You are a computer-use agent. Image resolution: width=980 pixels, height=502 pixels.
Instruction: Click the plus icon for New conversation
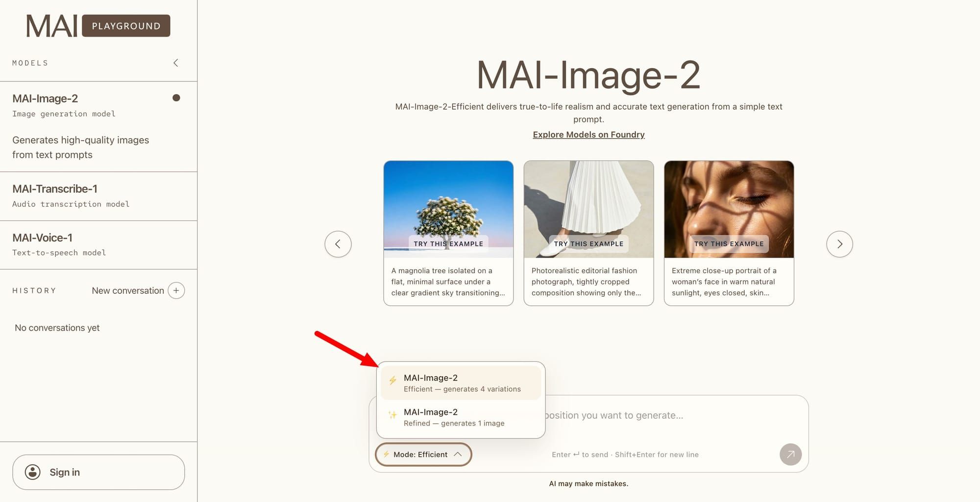pyautogui.click(x=176, y=290)
